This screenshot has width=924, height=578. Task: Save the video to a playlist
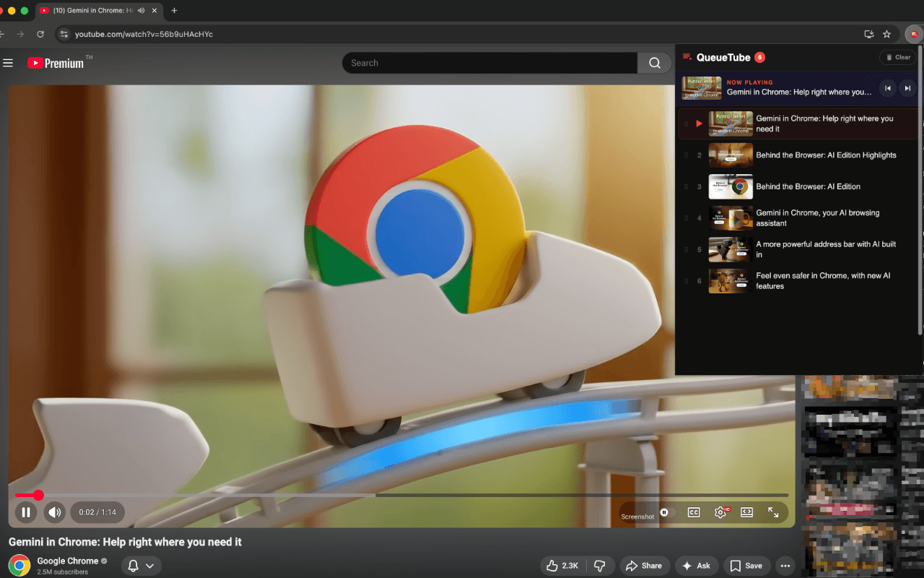(x=746, y=566)
